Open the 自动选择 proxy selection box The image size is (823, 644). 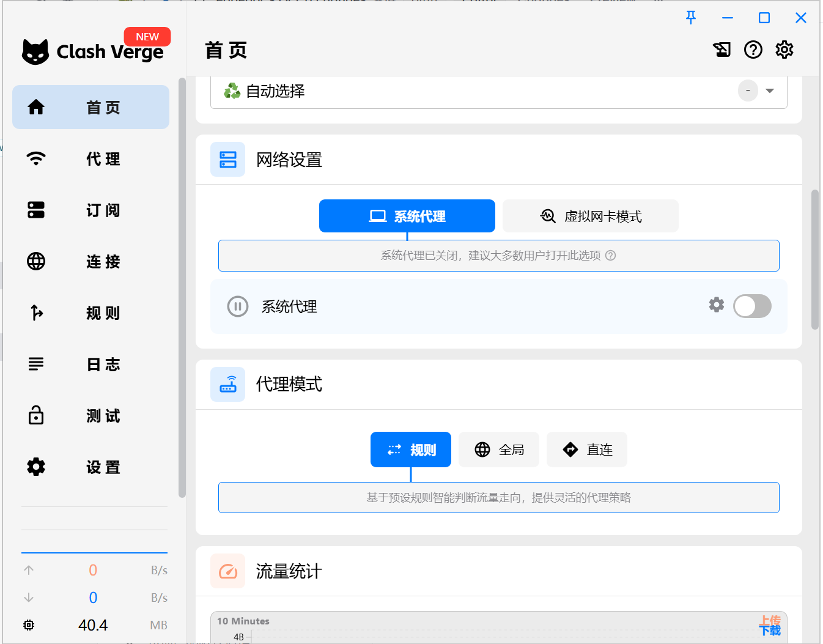[x=477, y=91]
